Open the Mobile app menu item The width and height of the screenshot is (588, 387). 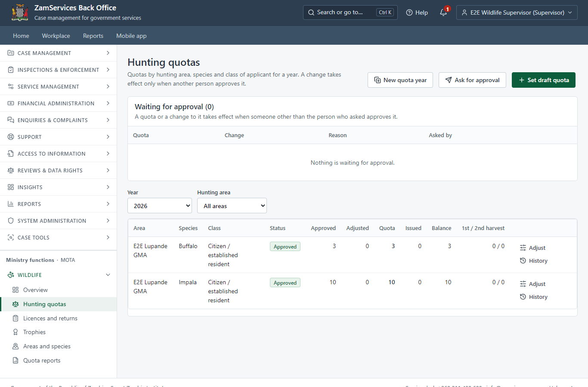[131, 36]
